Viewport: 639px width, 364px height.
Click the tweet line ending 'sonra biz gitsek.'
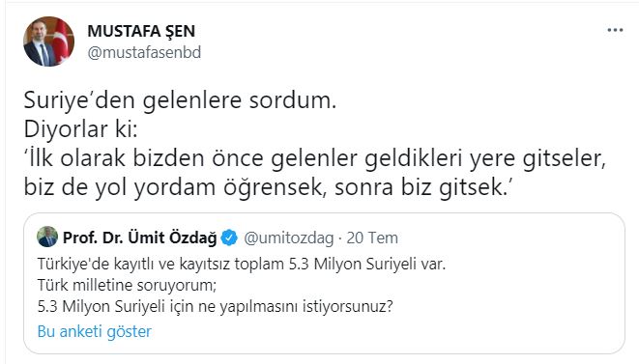coord(268,187)
